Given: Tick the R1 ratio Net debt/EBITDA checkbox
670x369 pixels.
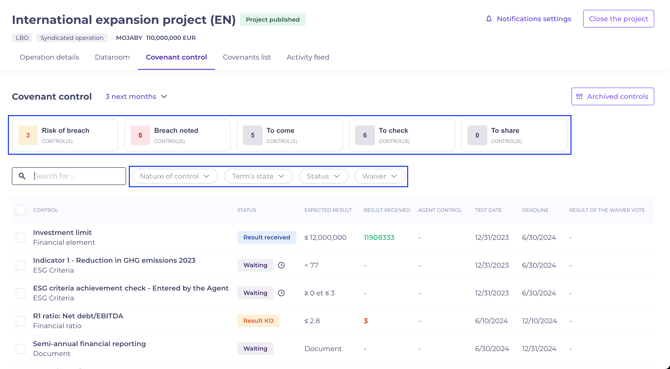Looking at the screenshot, I should coord(21,321).
